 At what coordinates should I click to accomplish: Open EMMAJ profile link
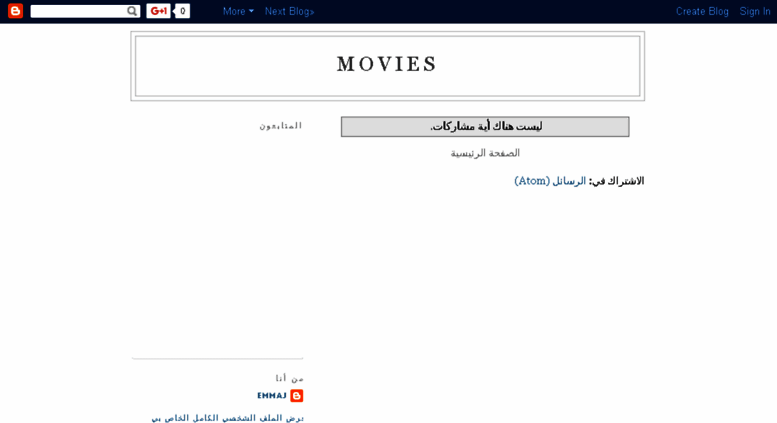pos(272,396)
